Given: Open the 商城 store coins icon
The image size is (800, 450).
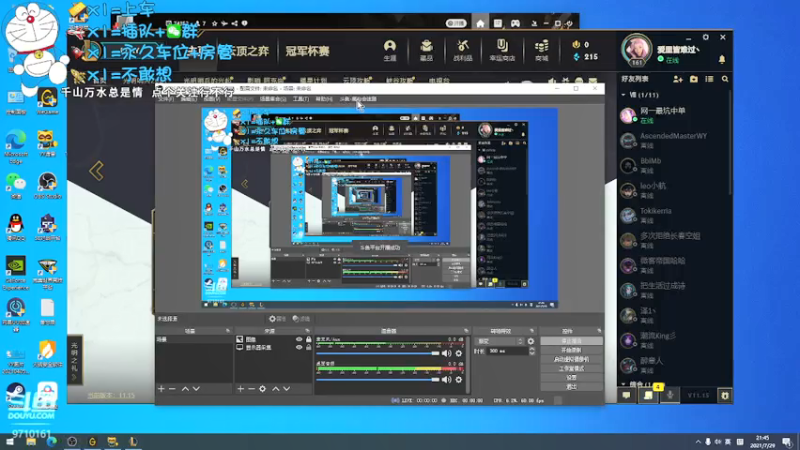Looking at the screenshot, I should coord(541,51).
